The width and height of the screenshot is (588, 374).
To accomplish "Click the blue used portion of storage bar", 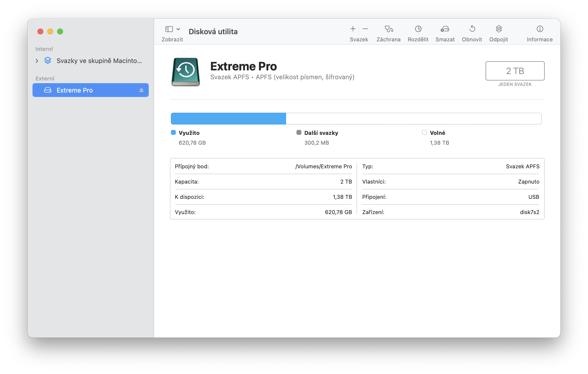I will [x=229, y=119].
